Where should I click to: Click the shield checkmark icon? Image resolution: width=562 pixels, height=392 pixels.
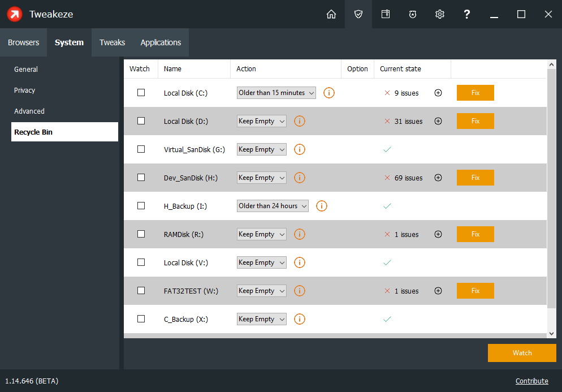358,14
